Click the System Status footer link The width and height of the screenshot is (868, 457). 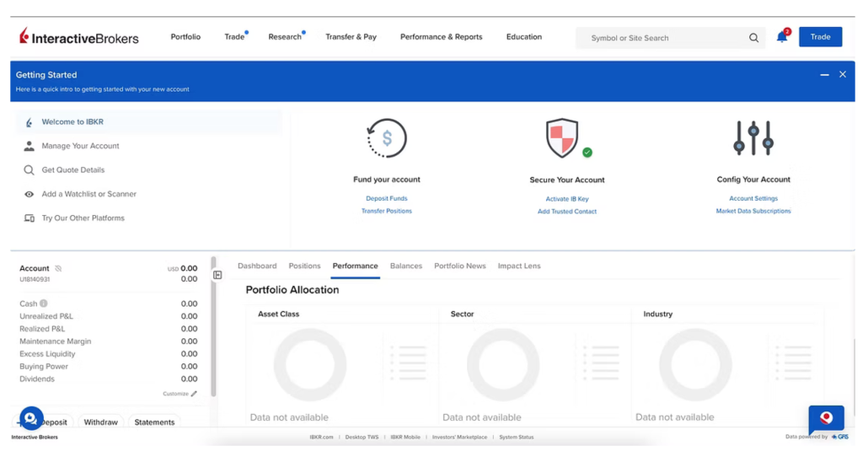(x=517, y=437)
